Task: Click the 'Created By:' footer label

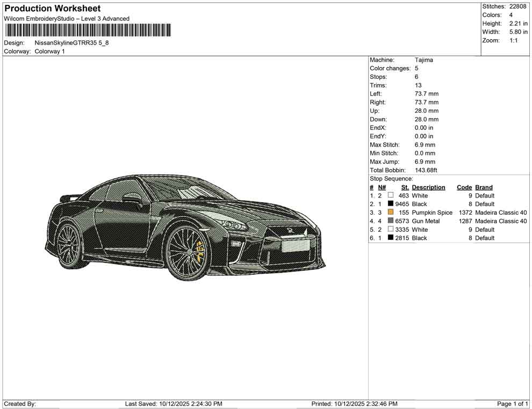Action: click(20, 404)
